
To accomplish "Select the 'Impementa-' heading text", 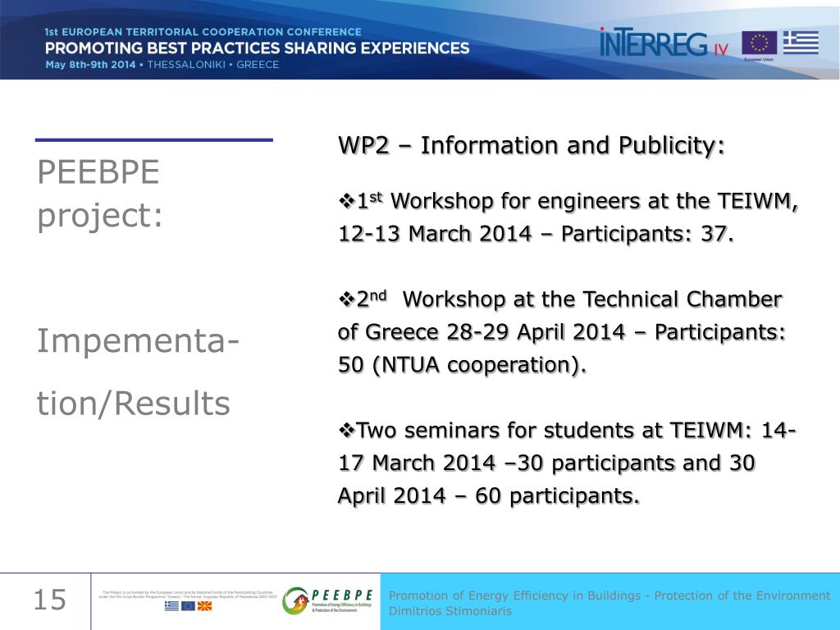I will pyautogui.click(x=138, y=340).
